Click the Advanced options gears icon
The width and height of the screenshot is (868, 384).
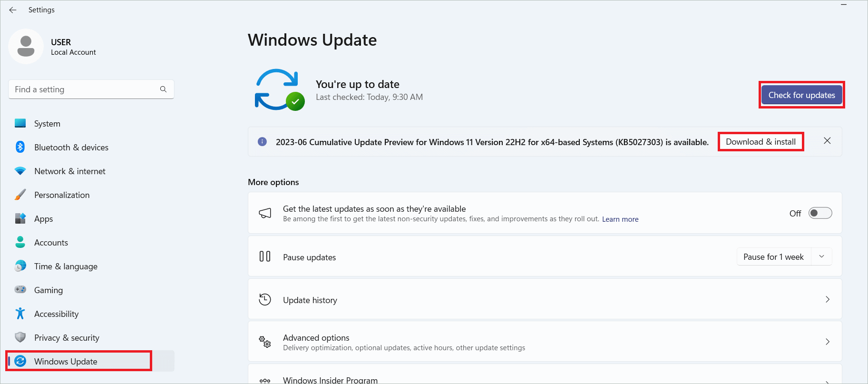click(265, 342)
